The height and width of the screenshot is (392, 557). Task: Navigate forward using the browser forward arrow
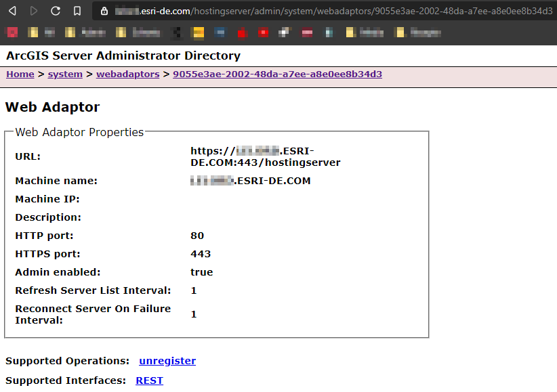32,11
